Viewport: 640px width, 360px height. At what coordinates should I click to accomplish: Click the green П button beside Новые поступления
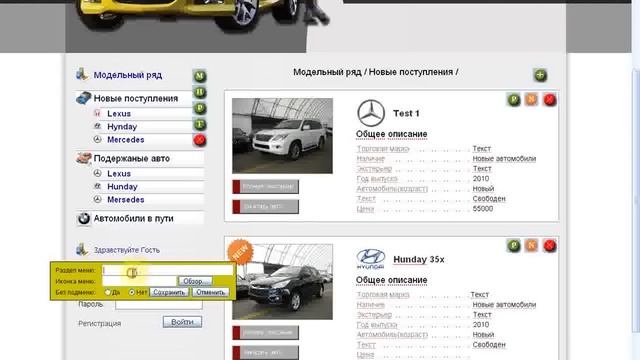[199, 92]
